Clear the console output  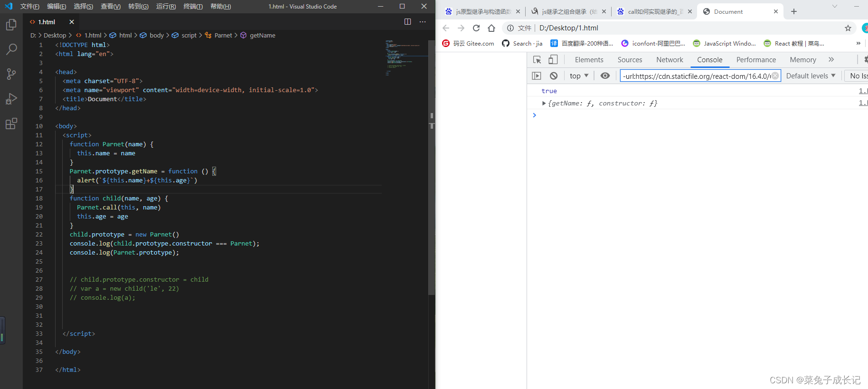[554, 76]
